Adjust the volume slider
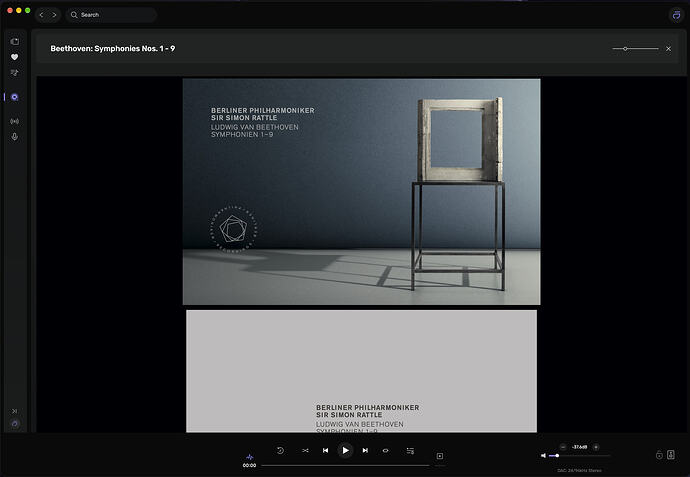 pos(580,455)
